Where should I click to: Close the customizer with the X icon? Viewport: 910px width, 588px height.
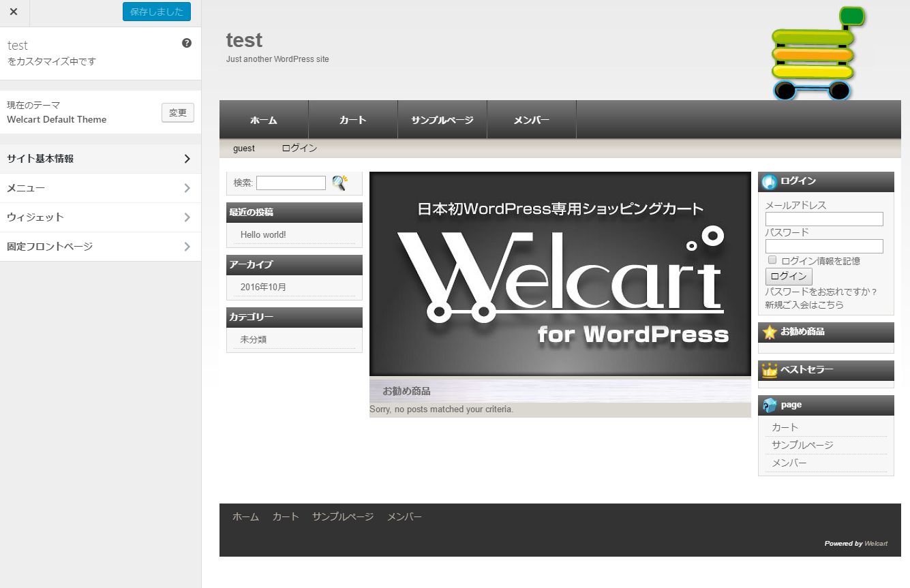(x=14, y=12)
